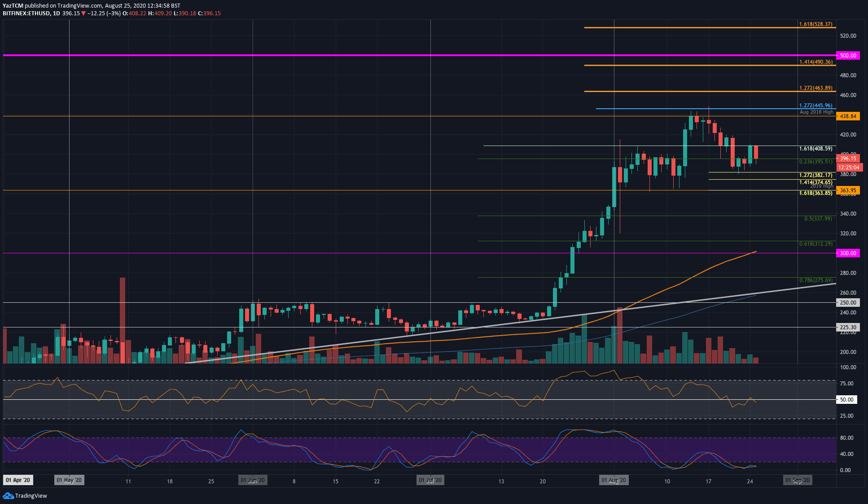The image size is (868, 504).
Task: Click the 01 May '20 date marker
Action: (69, 480)
